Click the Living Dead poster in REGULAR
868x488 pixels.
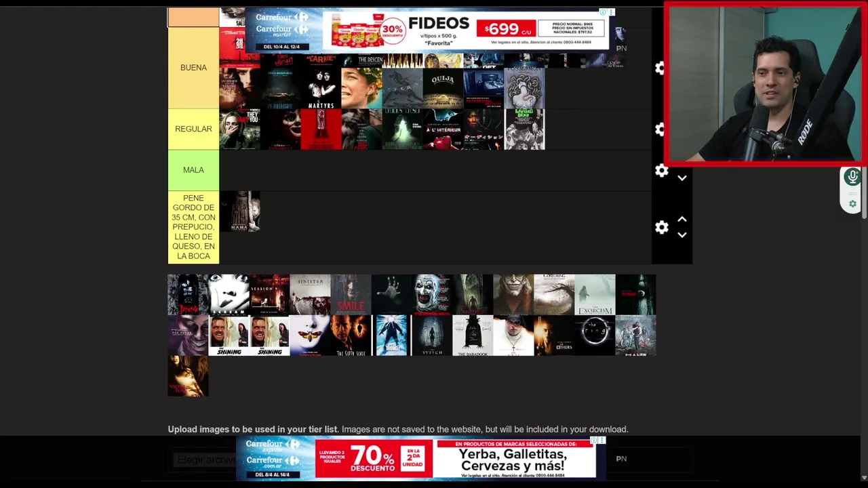tap(524, 129)
